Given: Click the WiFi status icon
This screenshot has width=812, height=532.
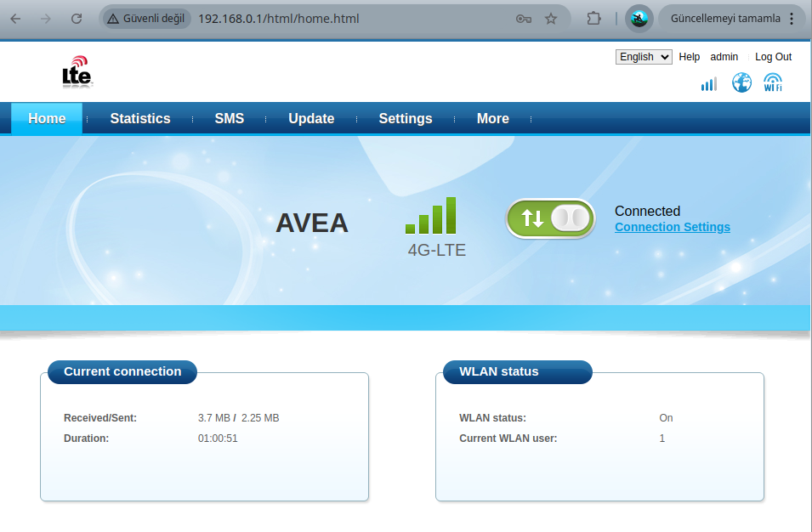Looking at the screenshot, I should click(x=773, y=82).
